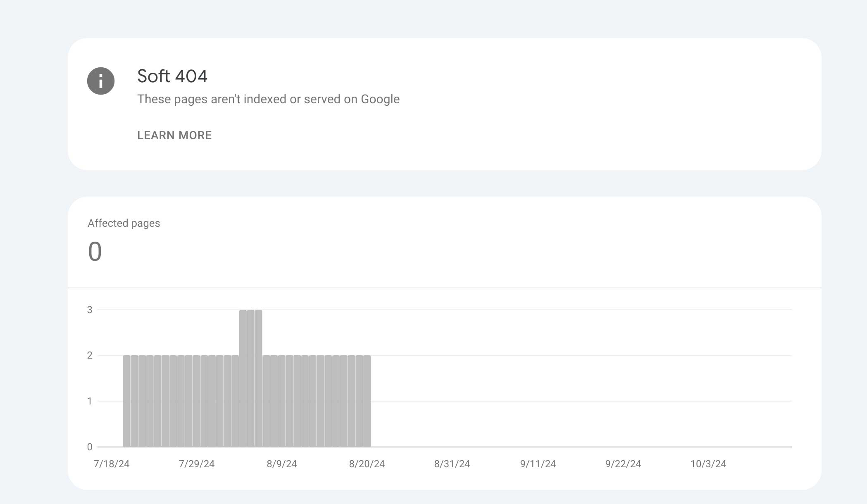The image size is (867, 504).
Task: Select the 8/20/24 date label on the chart
Action: click(x=367, y=464)
